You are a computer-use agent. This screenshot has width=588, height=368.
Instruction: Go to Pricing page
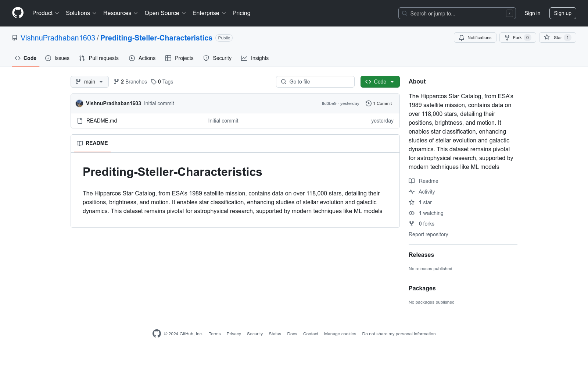click(241, 13)
